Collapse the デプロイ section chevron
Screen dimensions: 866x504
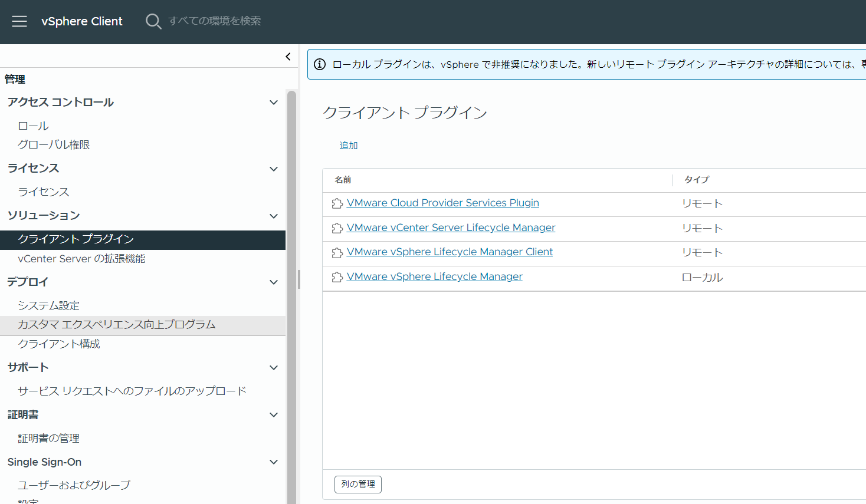[x=274, y=282]
